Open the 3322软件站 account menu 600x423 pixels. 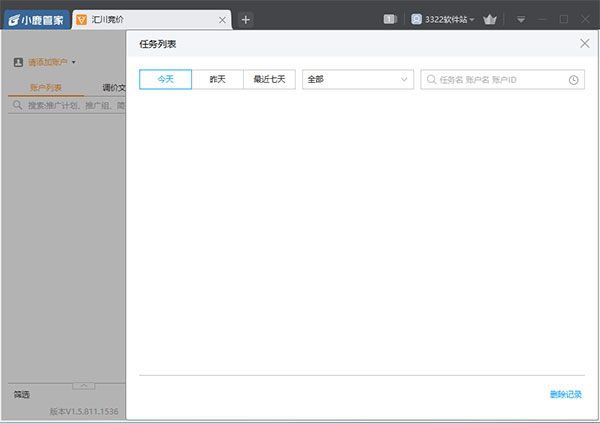443,19
